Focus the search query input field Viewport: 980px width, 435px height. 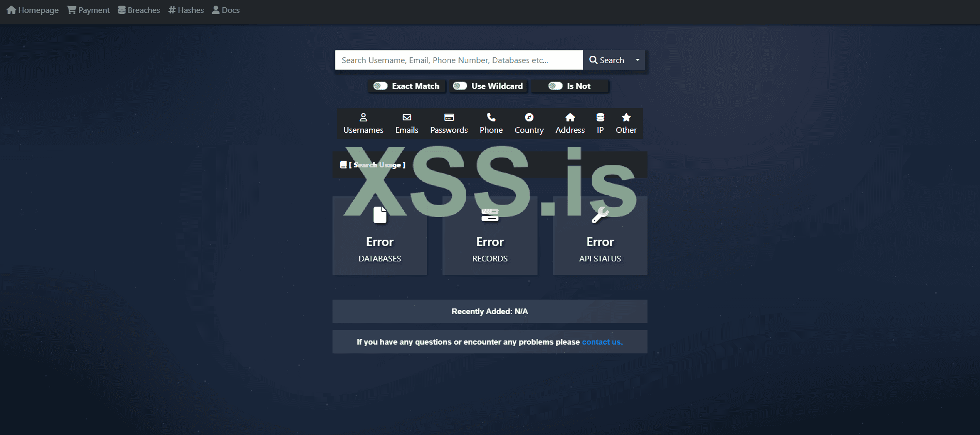pyautogui.click(x=459, y=60)
